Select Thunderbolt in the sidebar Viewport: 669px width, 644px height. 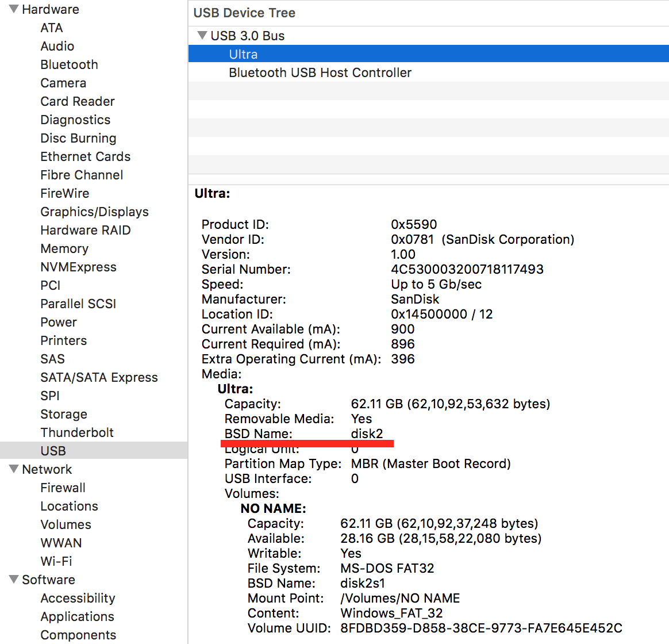(x=77, y=432)
